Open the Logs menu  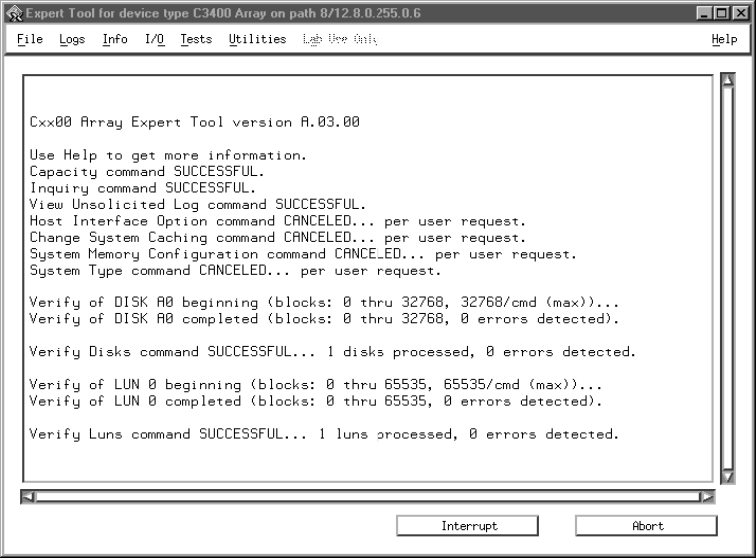[72, 39]
